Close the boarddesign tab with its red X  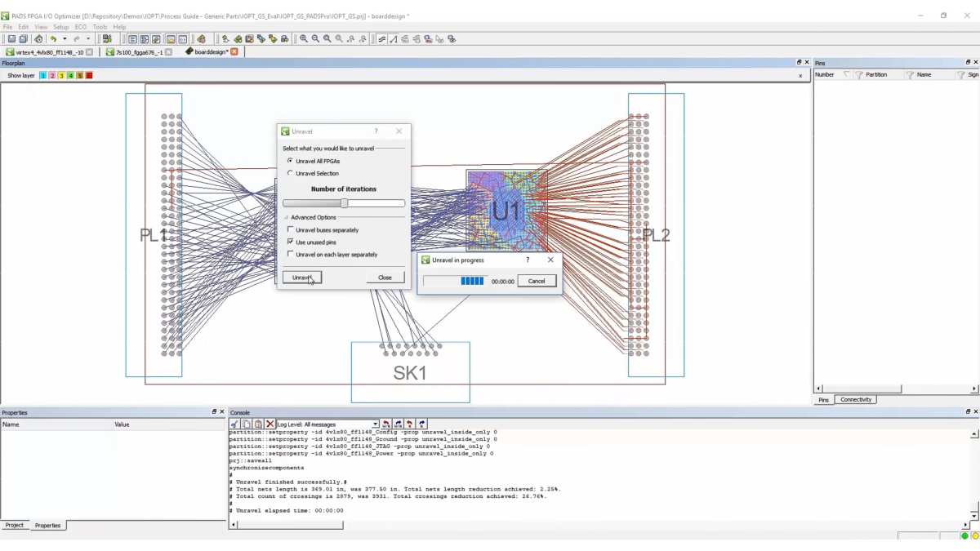tap(234, 51)
